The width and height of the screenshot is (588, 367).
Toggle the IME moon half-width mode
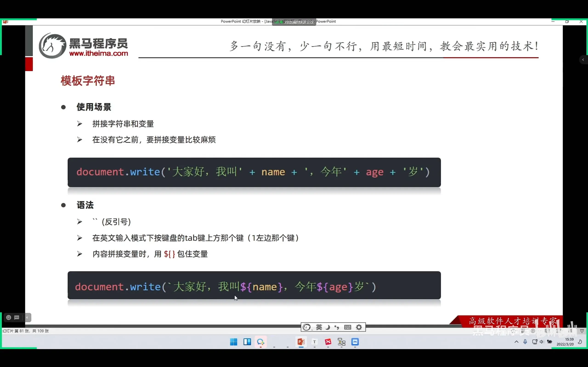pyautogui.click(x=328, y=327)
